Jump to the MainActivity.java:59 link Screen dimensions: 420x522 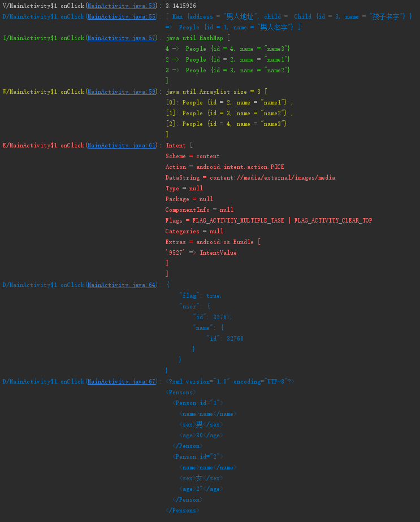[x=122, y=92]
